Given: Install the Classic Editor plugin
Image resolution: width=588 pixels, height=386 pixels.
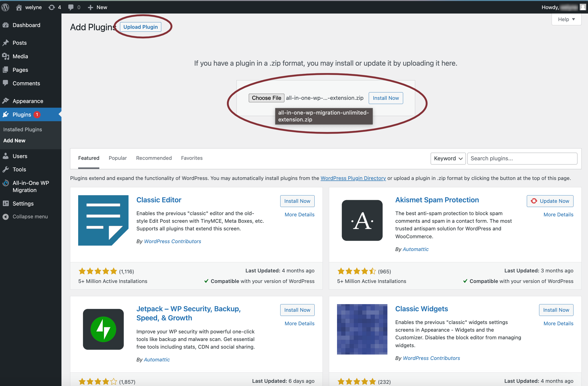Looking at the screenshot, I should coord(297,201).
